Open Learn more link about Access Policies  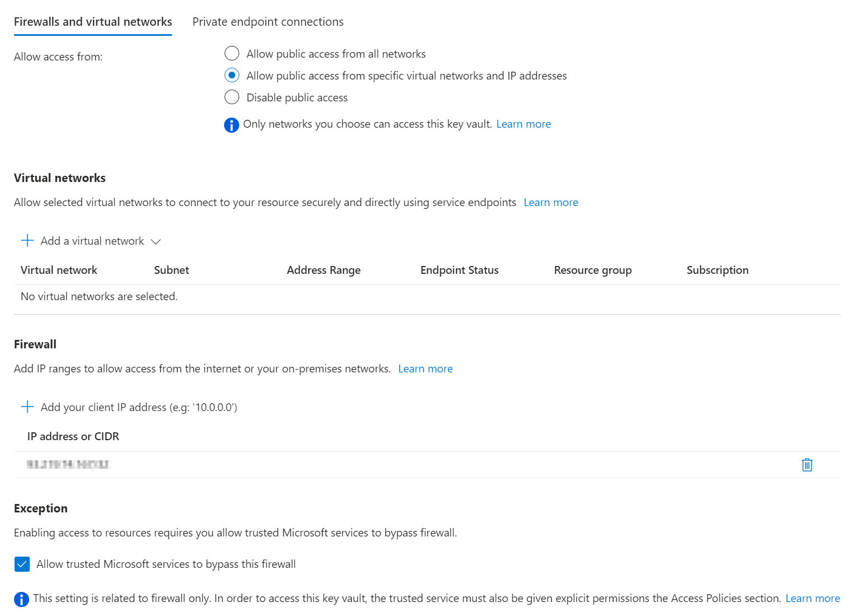click(812, 599)
